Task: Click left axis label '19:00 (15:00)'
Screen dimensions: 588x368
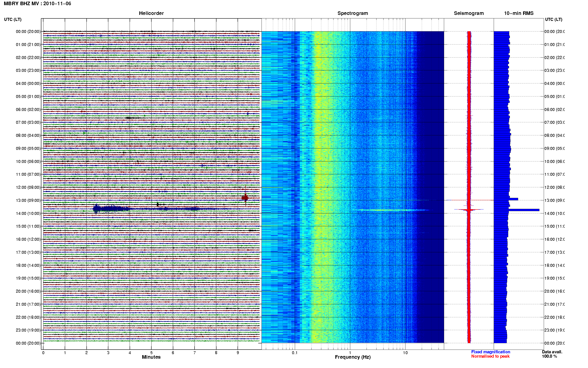Action: point(28,278)
